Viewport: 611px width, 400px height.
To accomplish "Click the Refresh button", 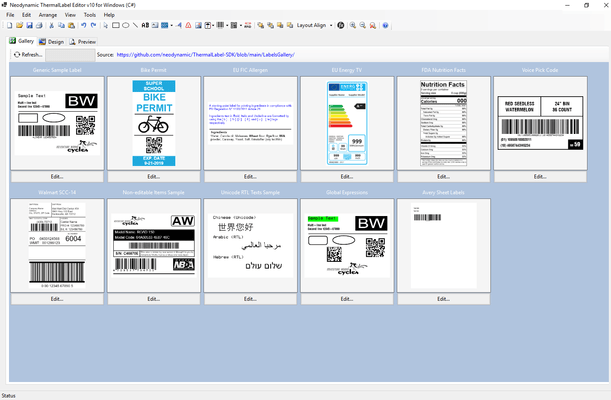I will (x=28, y=55).
